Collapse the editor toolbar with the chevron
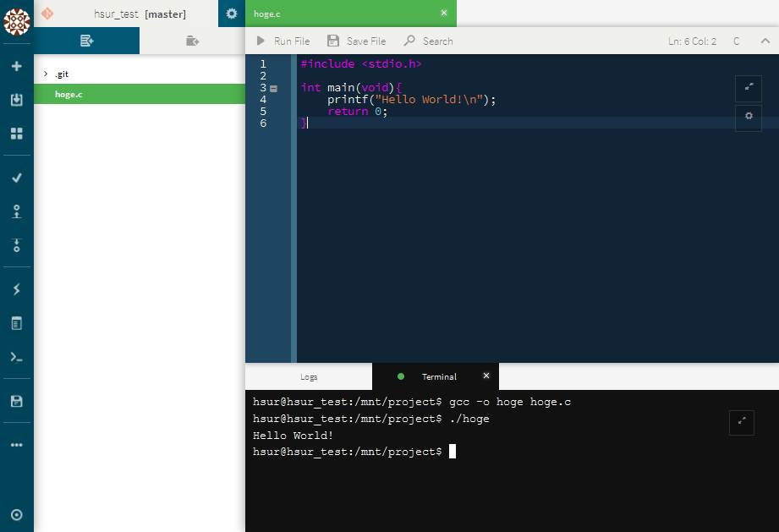779x532 pixels. tap(764, 40)
